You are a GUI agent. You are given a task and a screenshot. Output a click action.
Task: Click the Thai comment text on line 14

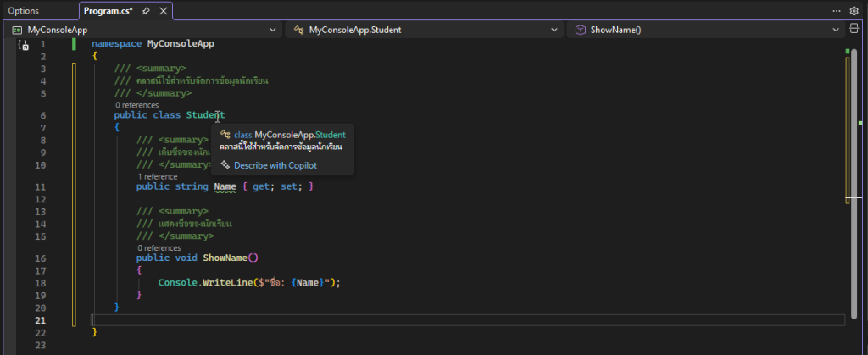pyautogui.click(x=194, y=224)
